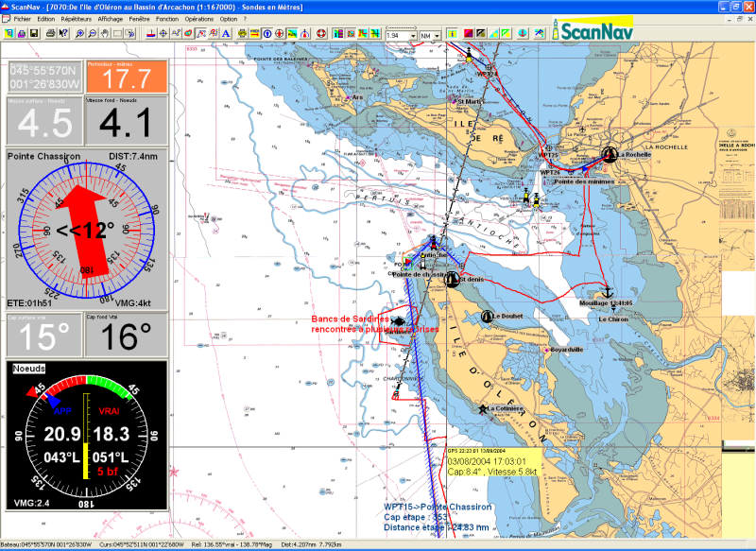This screenshot has width=756, height=551.
Task: Click the yellow track info note '03/08/2004 17:03:01'
Action: [x=494, y=462]
